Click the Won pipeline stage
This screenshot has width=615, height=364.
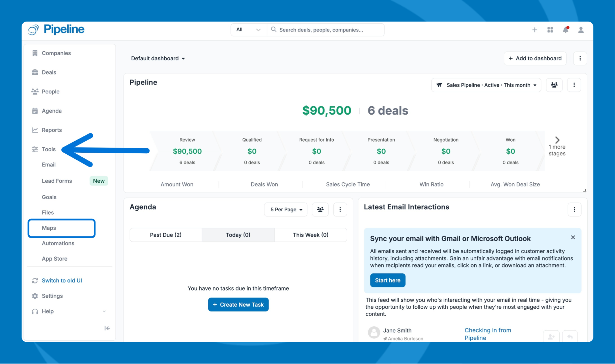pos(510,151)
